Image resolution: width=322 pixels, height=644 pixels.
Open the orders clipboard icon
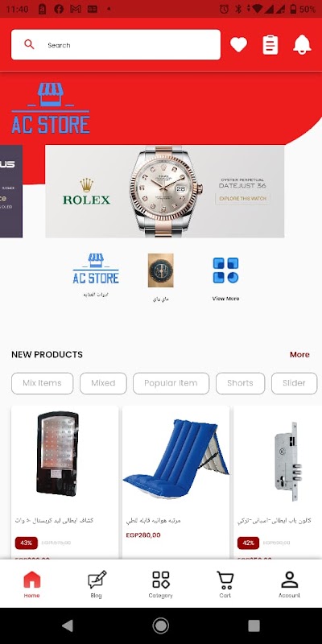pyautogui.click(x=270, y=45)
